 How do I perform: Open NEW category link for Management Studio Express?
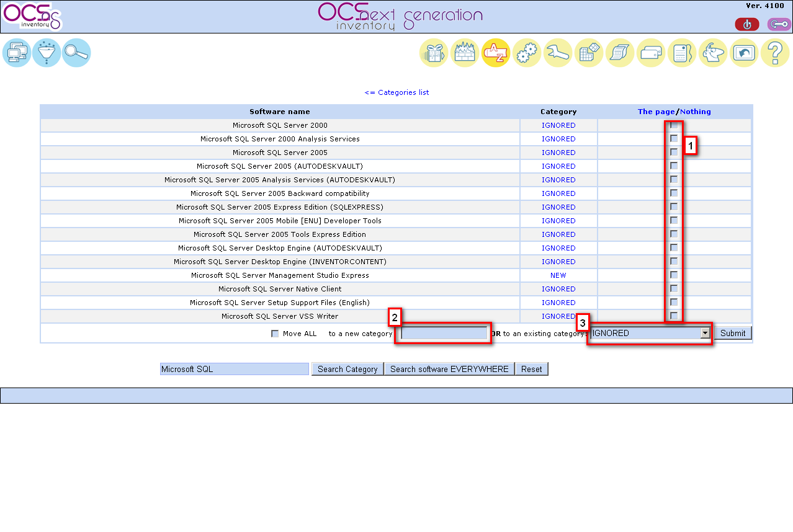(x=558, y=275)
